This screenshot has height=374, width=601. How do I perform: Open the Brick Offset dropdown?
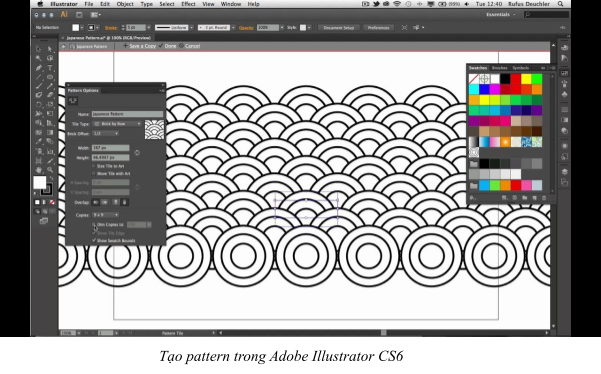(106, 133)
